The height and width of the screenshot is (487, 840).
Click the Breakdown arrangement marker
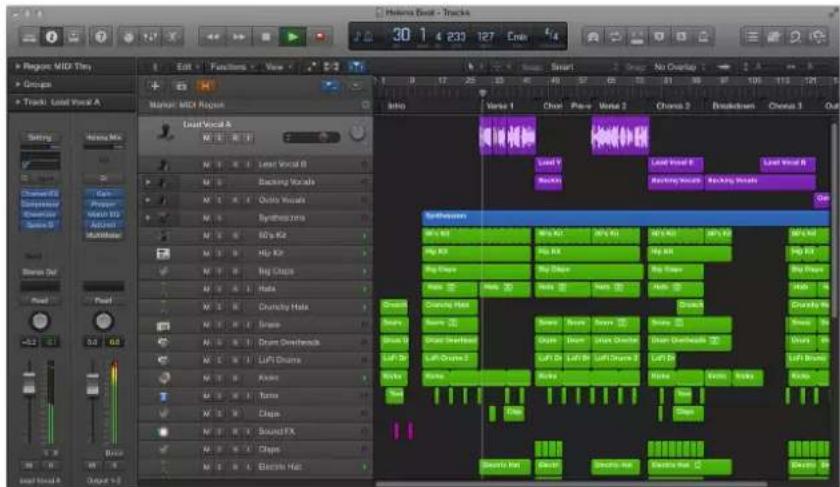[733, 106]
